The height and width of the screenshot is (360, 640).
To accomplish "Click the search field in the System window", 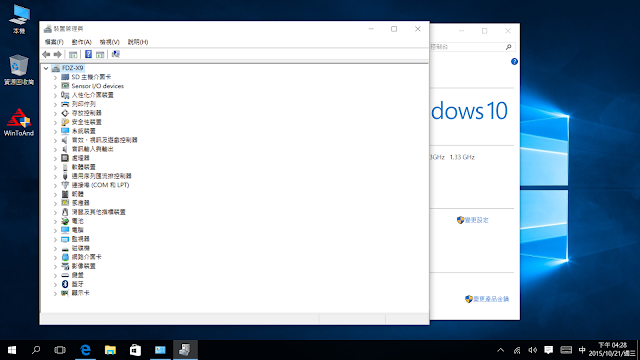I will 472,47.
